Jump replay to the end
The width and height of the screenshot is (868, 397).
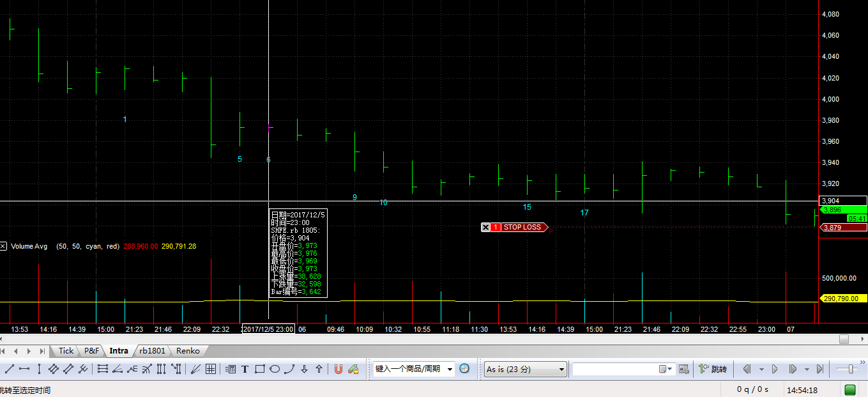820,369
